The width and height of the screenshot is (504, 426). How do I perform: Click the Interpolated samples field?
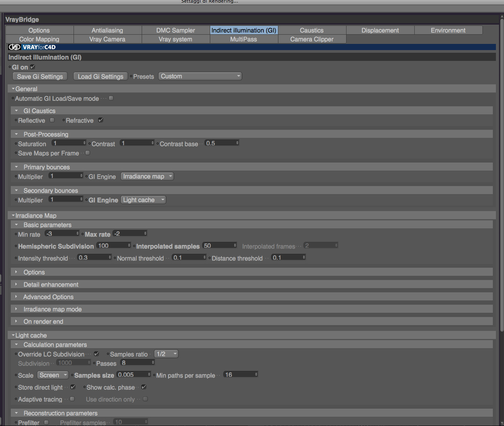[220, 246]
